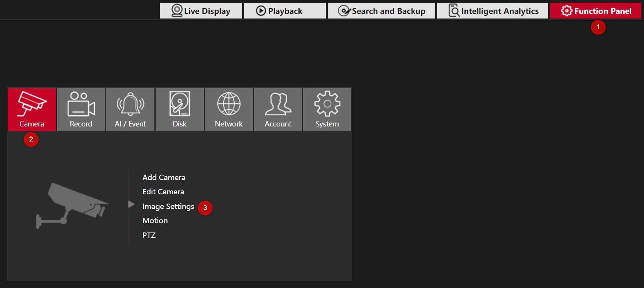Image resolution: width=644 pixels, height=288 pixels.
Task: Go to Search and Backup
Action: click(x=381, y=11)
